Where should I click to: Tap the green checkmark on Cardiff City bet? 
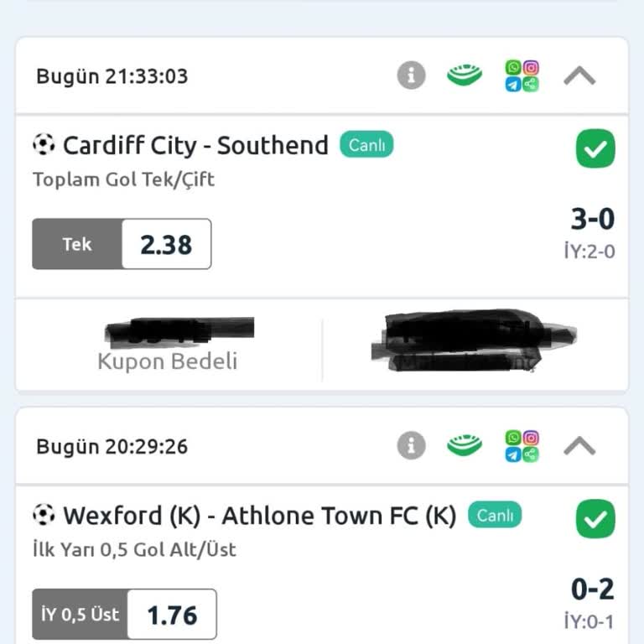pyautogui.click(x=595, y=150)
